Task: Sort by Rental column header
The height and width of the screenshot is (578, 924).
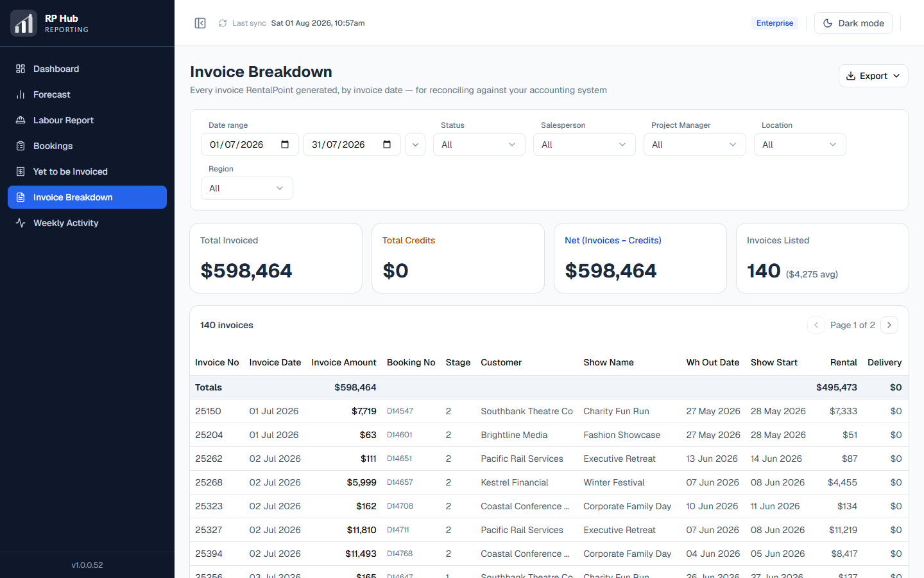Action: [x=844, y=362]
